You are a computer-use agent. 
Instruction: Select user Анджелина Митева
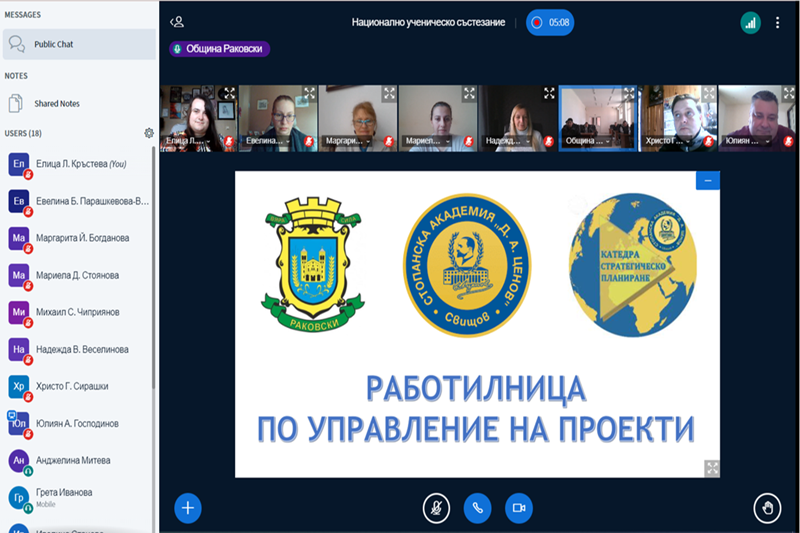click(78, 461)
